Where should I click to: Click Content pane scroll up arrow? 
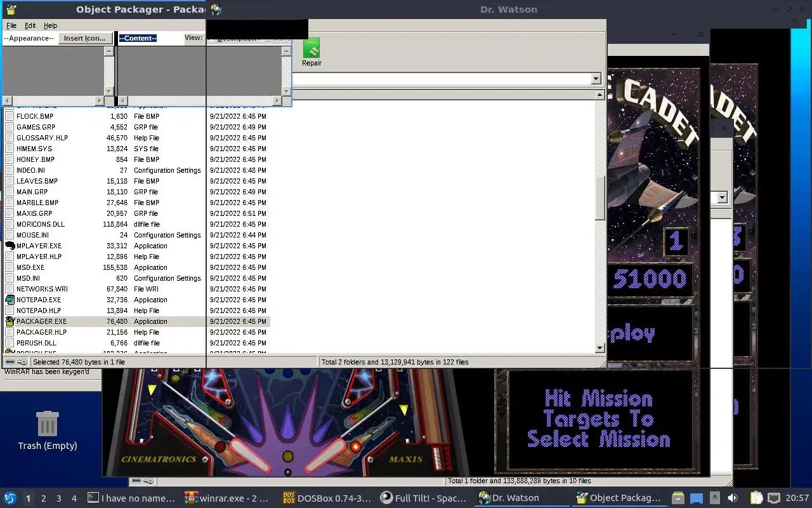tap(286, 51)
